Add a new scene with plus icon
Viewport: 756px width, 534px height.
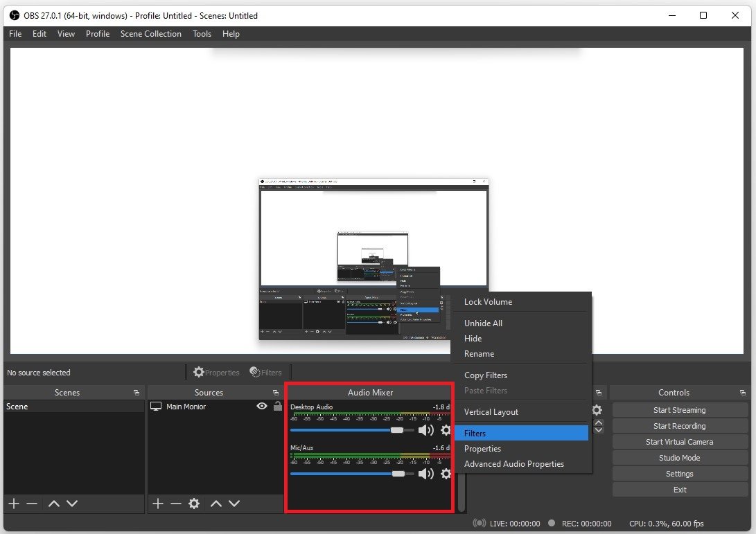[13, 504]
